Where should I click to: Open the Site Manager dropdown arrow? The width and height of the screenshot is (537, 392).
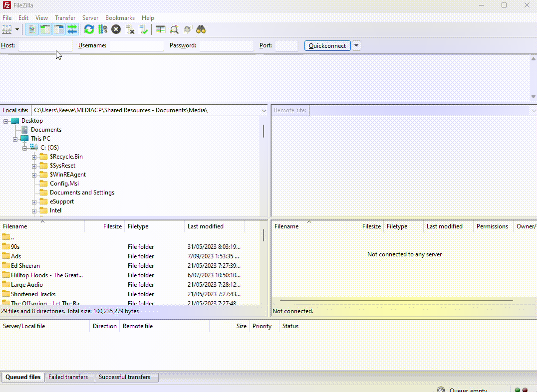[17, 29]
